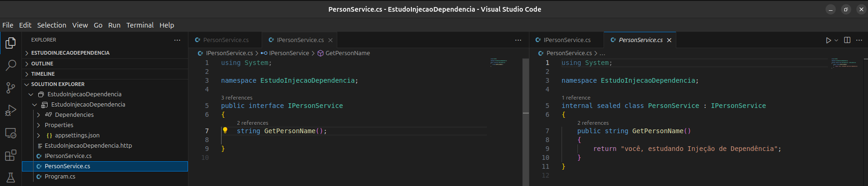This screenshot has width=868, height=186.
Task: Open the Extensions view icon
Action: click(10, 155)
